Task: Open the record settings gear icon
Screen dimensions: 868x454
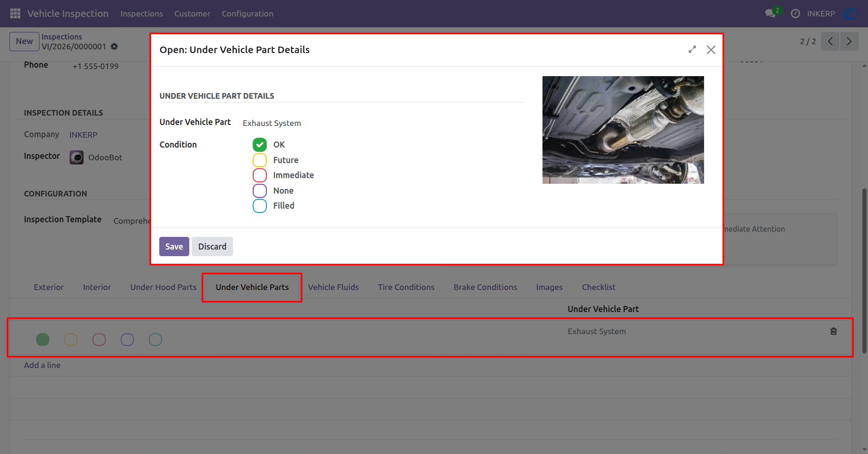Action: tap(114, 47)
